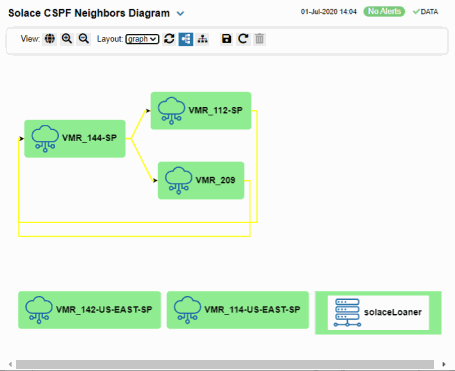455x371 pixels.
Task: Refresh layout with the circular arrows icon
Action: coord(169,39)
